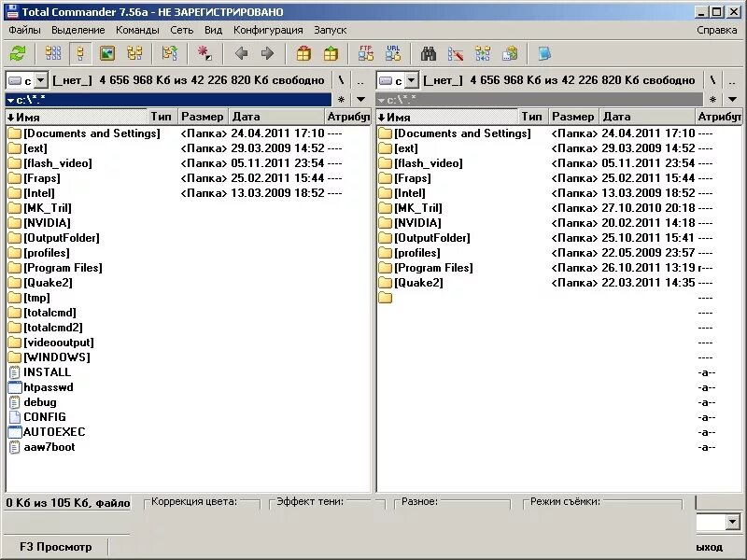
Task: Open the Выделение menu
Action: click(x=78, y=30)
